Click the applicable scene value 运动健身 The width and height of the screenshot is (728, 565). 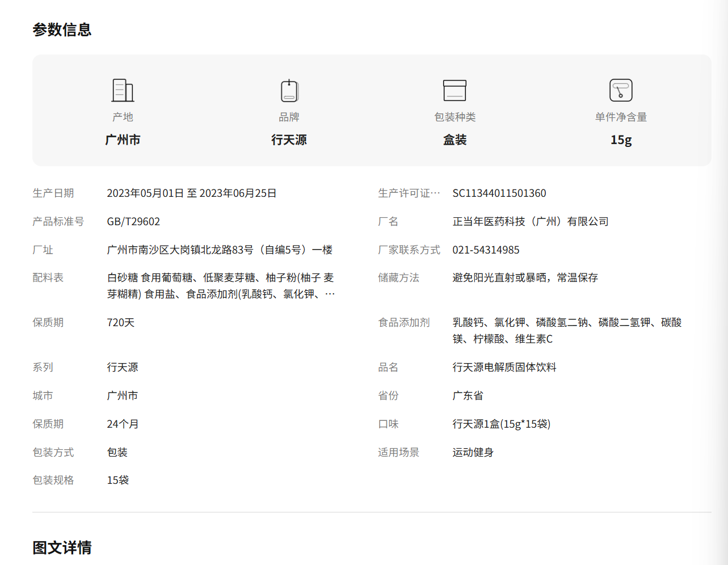tap(473, 453)
